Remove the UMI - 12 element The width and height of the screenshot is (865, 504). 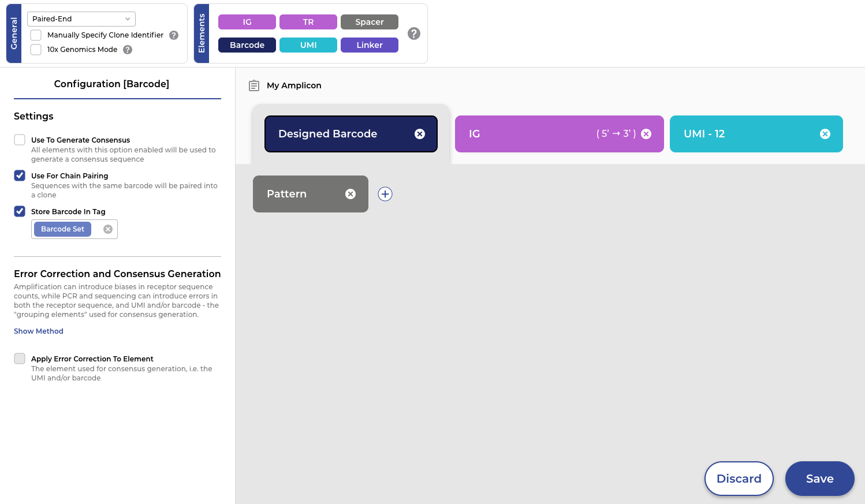(825, 134)
